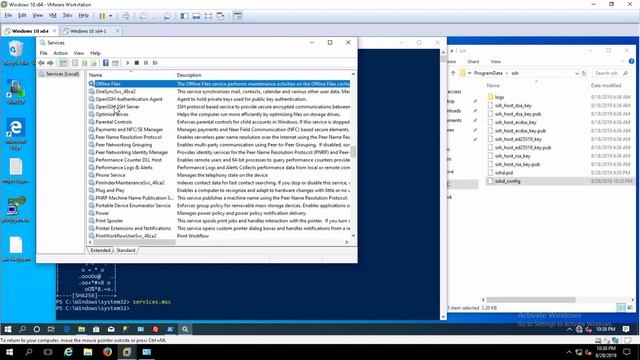Click the Search ssh input field
Screen dimensions: 640x360
pos(611,73)
